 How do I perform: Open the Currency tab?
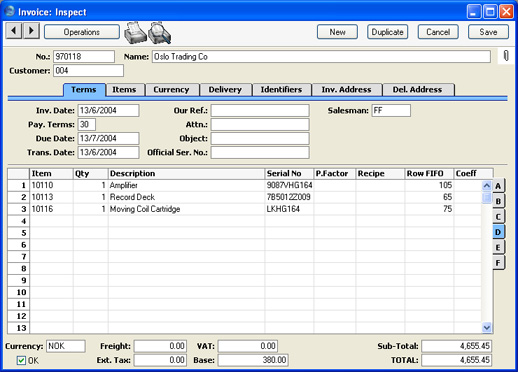pyautogui.click(x=171, y=90)
